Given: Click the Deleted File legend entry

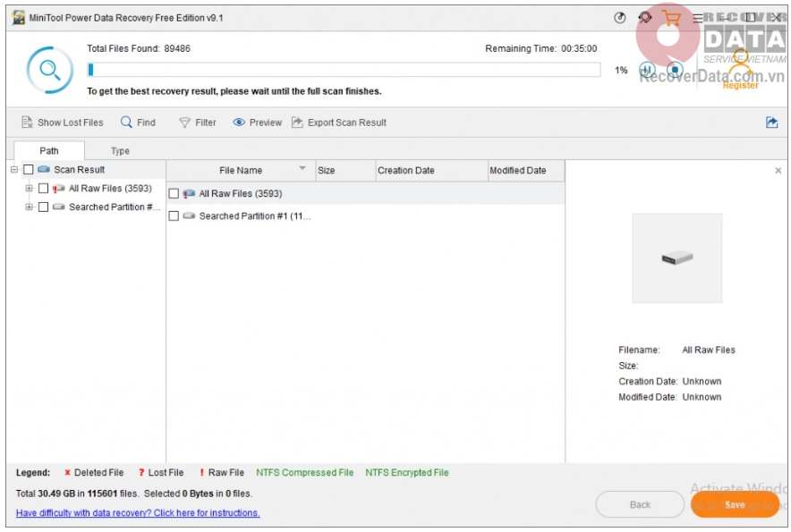Looking at the screenshot, I should coord(94,472).
